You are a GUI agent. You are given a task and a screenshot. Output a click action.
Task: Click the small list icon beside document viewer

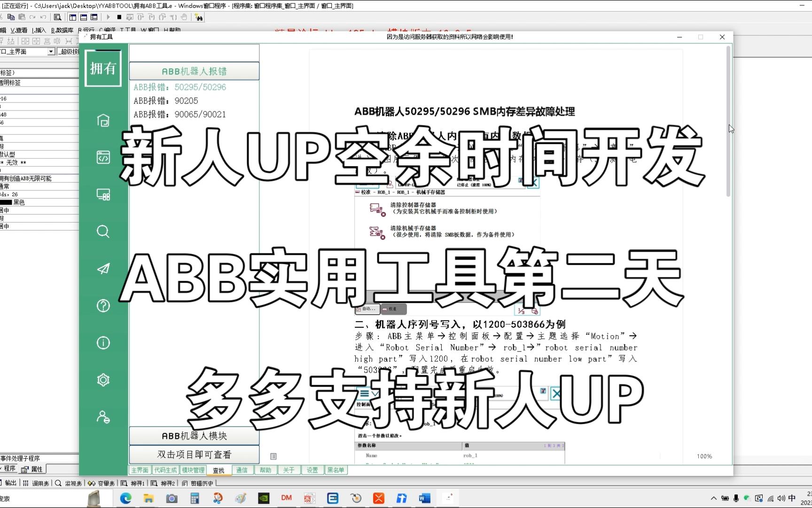click(x=273, y=456)
